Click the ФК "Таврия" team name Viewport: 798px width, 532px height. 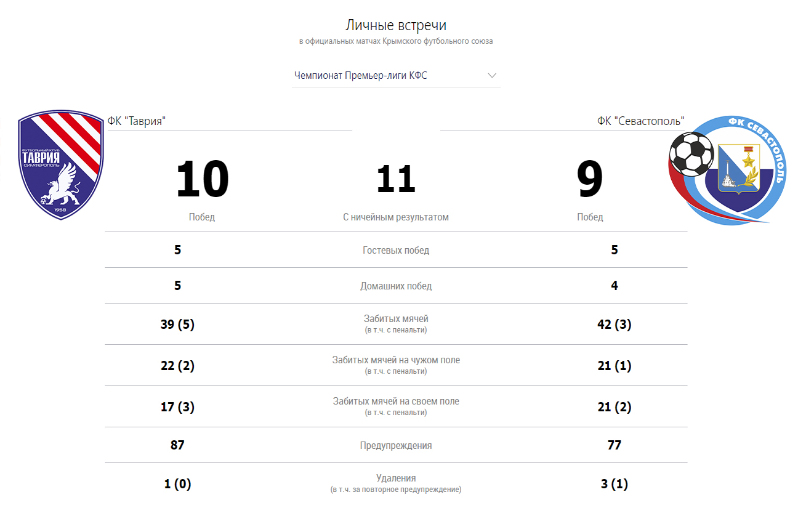pos(137,121)
